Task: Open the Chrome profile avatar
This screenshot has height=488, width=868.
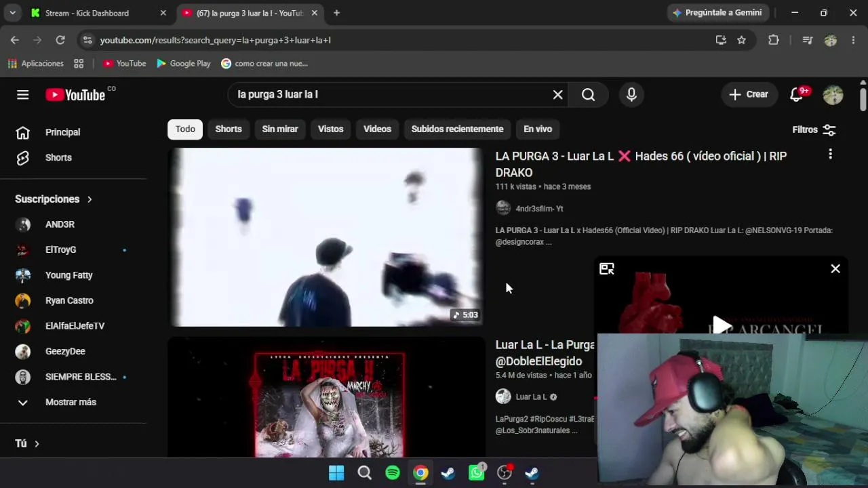Action: point(831,40)
